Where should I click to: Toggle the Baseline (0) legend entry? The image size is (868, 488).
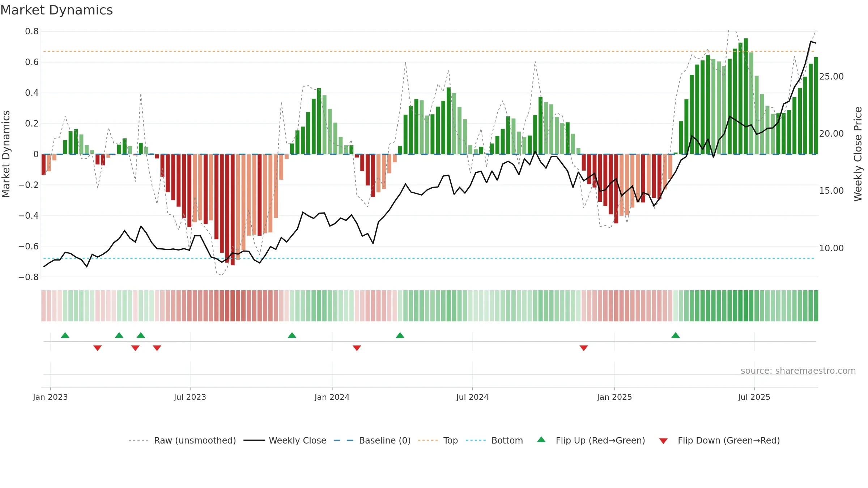click(385, 440)
